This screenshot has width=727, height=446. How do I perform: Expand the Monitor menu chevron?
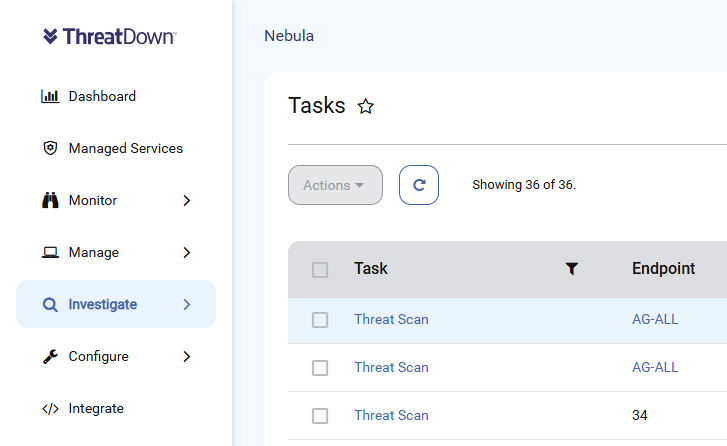click(x=186, y=200)
